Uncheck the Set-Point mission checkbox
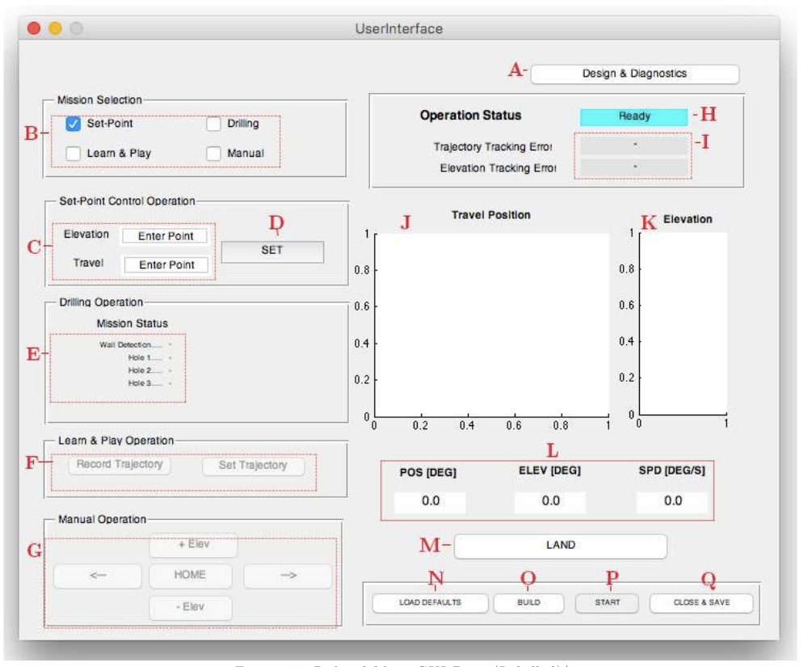 point(73,124)
